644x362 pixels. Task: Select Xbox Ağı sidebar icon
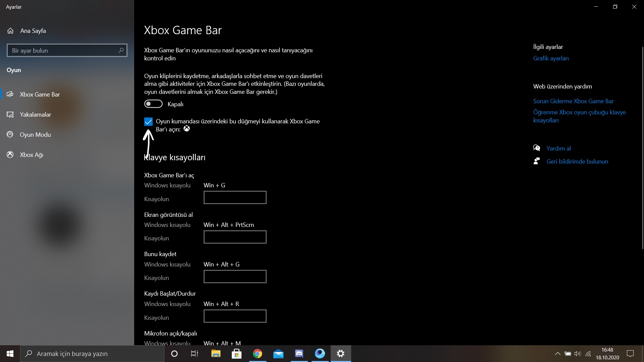10,155
